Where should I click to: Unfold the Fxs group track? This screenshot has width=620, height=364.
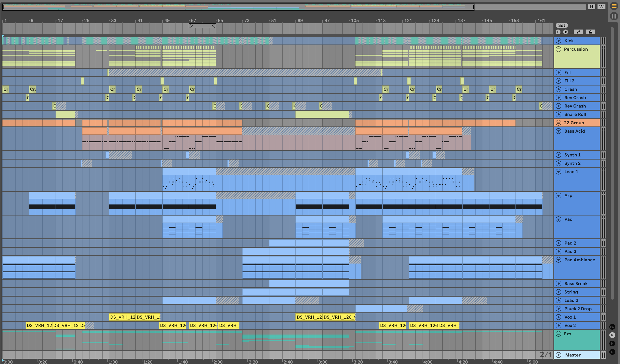pos(558,334)
